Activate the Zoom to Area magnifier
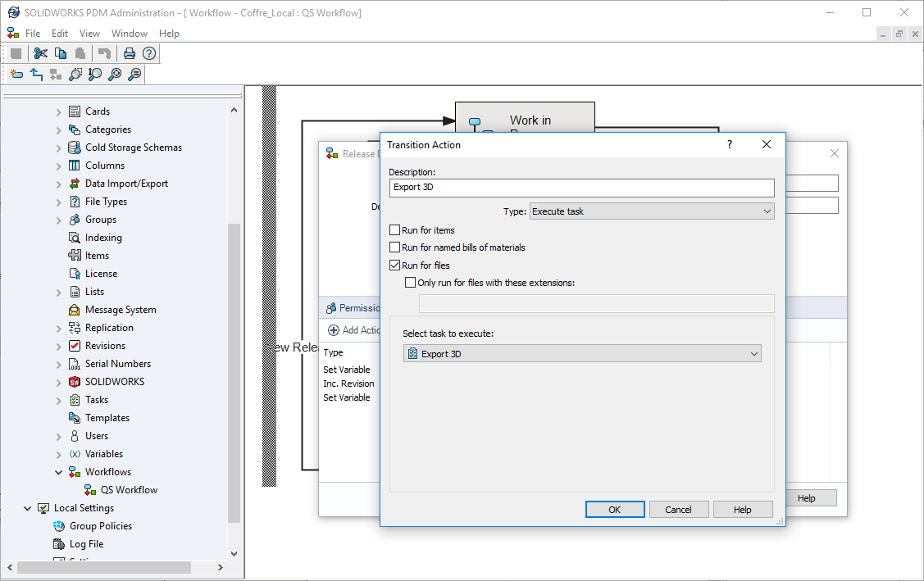This screenshot has height=581, width=924. click(75, 75)
